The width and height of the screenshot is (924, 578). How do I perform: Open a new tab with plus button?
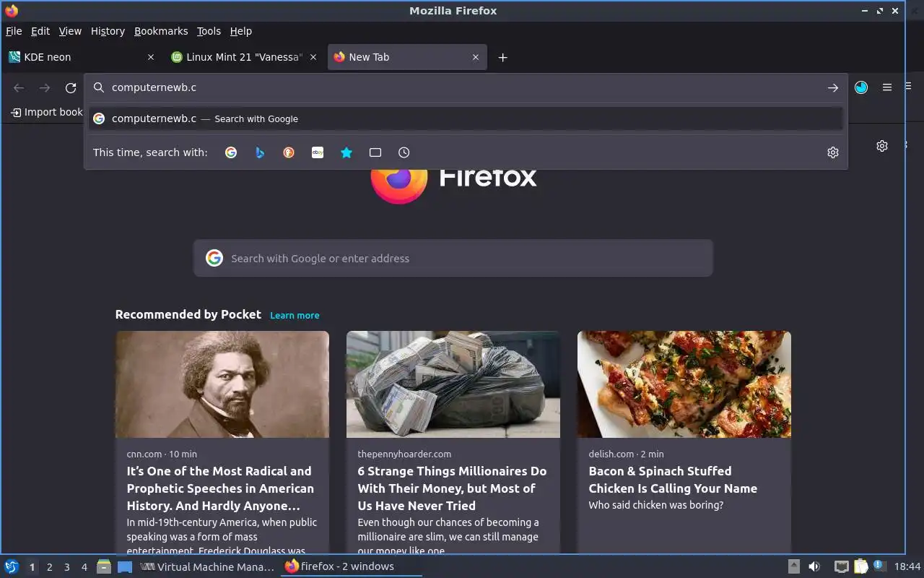point(503,57)
